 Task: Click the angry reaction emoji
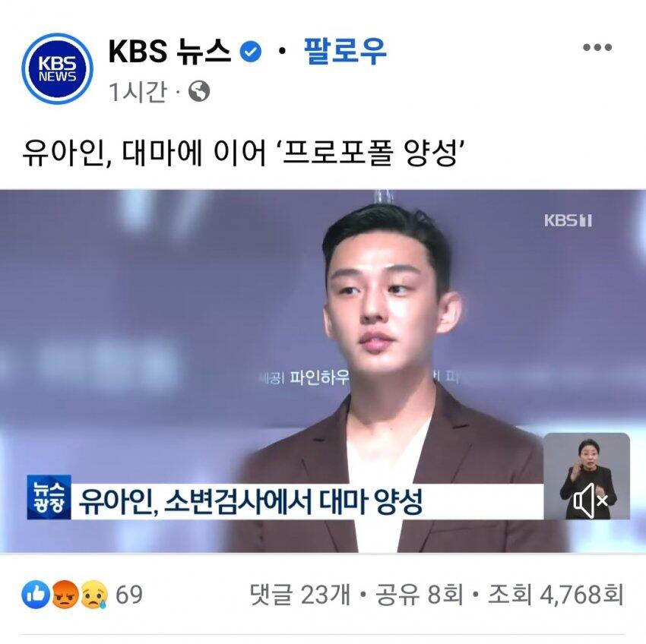[x=65, y=594]
